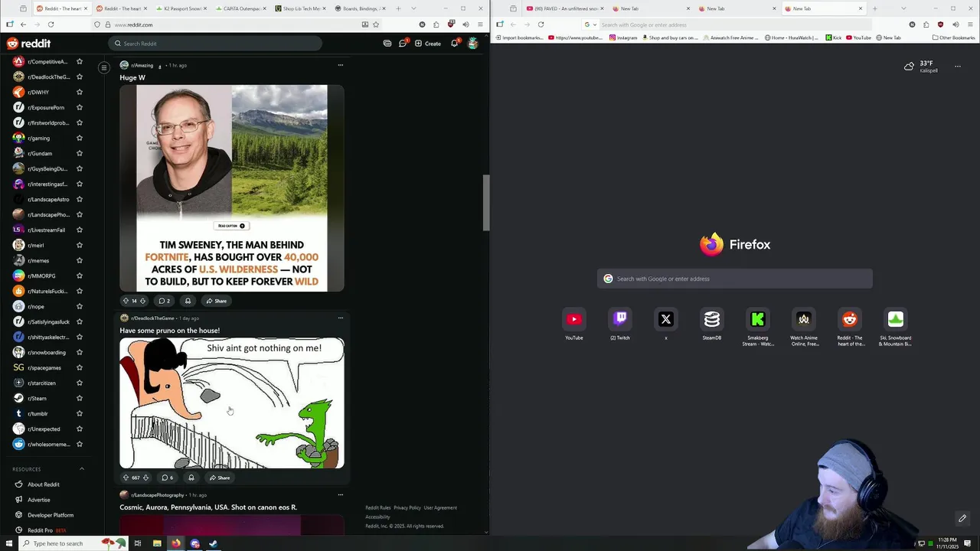Focus the Firefox New Tab Google search box
Image resolution: width=980 pixels, height=551 pixels.
735,279
